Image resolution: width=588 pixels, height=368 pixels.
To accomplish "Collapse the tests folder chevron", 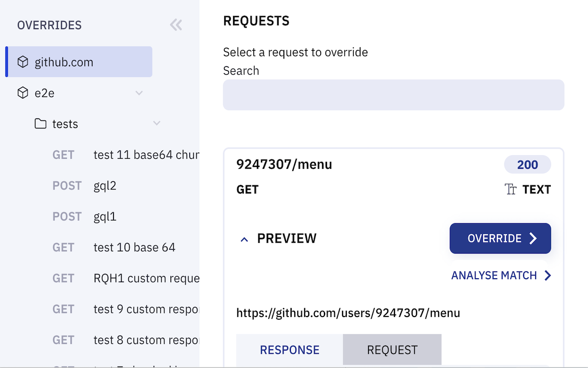I will [x=157, y=124].
